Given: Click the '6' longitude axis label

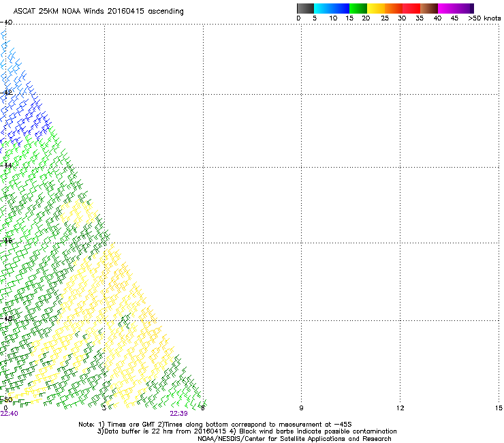Looking at the screenshot, I should point(202,408).
